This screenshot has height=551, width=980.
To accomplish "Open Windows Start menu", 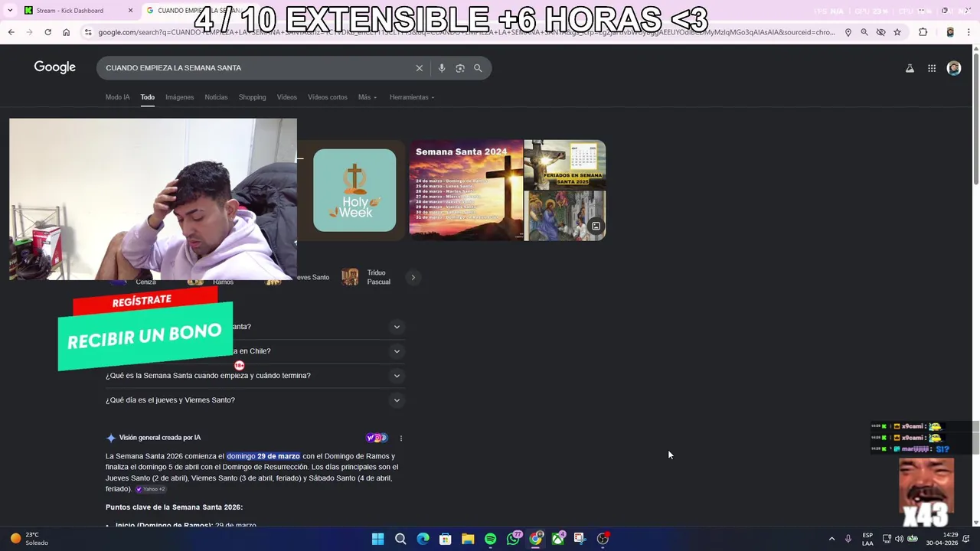I will pos(377,539).
